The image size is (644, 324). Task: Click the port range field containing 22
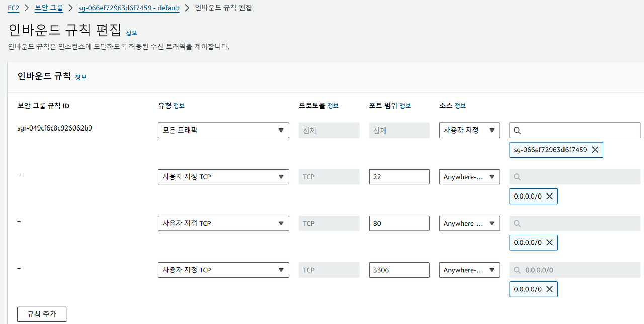(399, 177)
